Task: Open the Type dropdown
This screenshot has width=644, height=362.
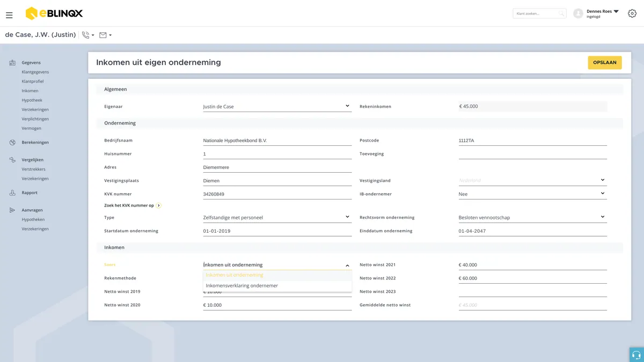Action: click(277, 217)
